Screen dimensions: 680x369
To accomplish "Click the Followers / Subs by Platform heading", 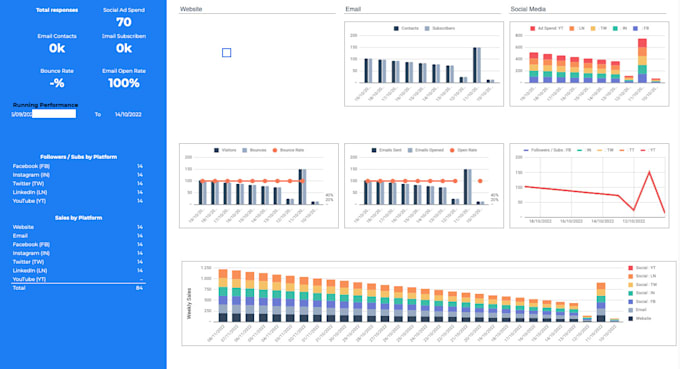I will click(78, 157).
